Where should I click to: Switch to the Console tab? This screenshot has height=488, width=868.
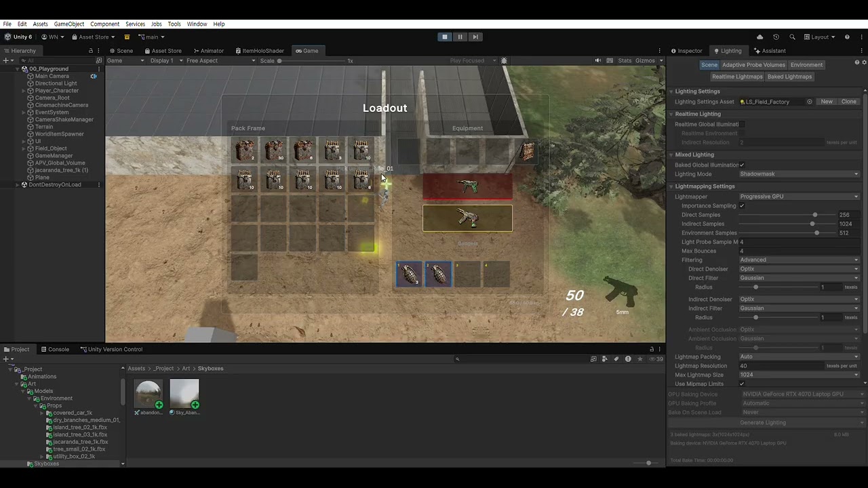54,350
